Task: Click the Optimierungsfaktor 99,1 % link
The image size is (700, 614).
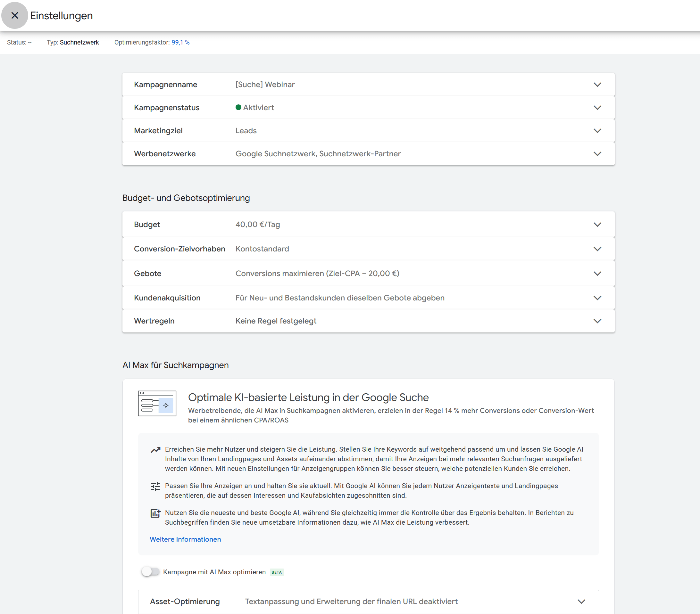Action: pyautogui.click(x=180, y=42)
